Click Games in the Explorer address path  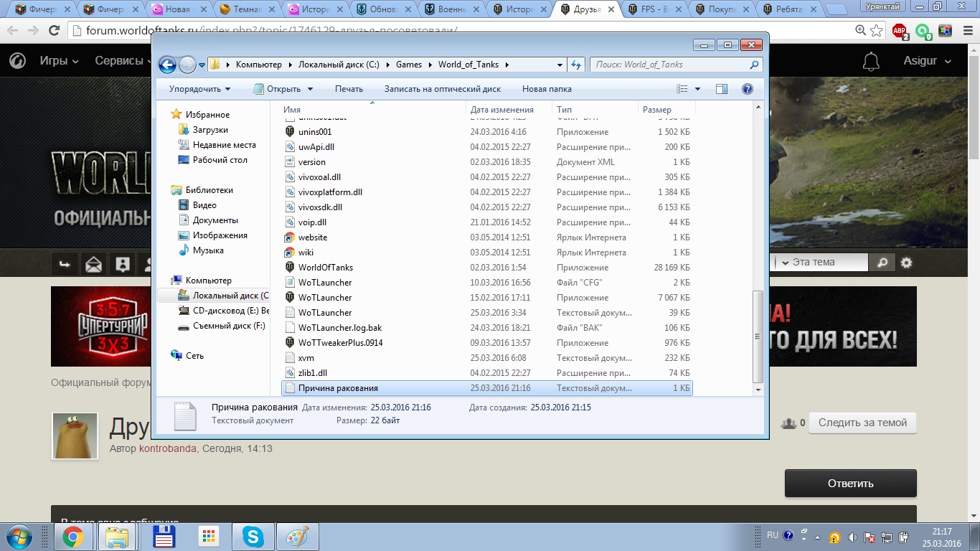pyautogui.click(x=409, y=65)
